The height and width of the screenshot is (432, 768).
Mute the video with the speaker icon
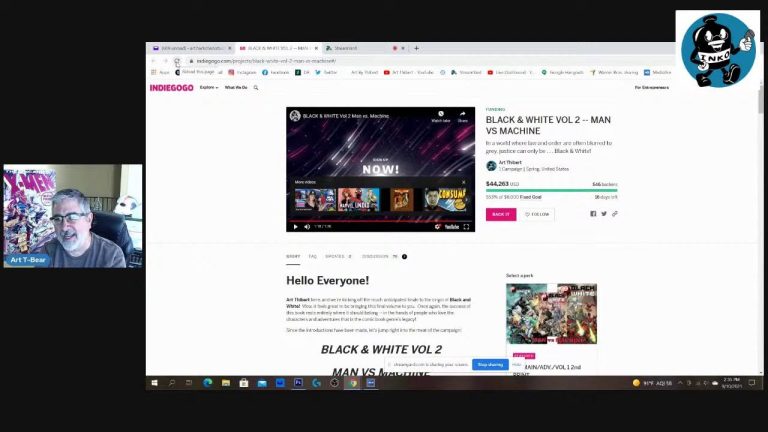[306, 226]
